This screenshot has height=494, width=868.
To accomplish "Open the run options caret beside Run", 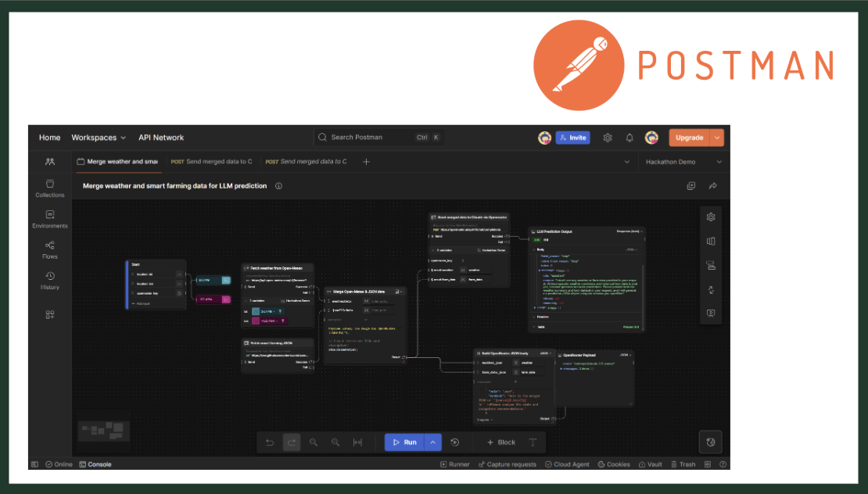I will [433, 442].
